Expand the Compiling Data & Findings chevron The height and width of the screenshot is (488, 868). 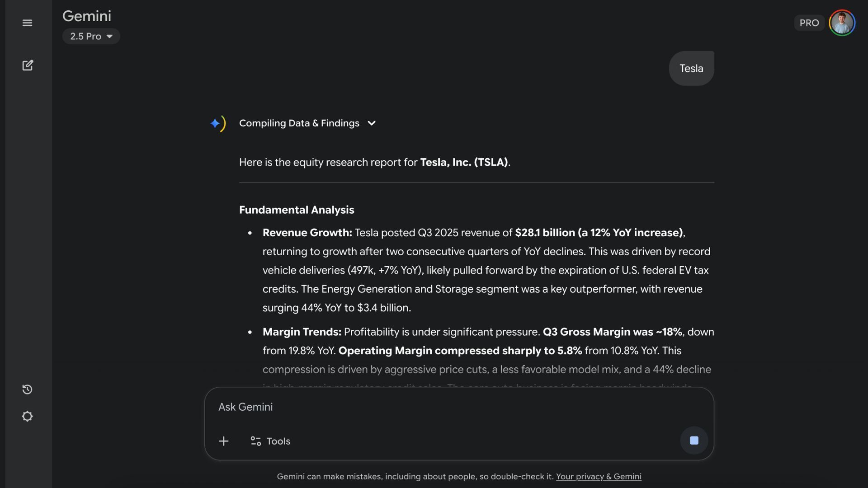372,123
